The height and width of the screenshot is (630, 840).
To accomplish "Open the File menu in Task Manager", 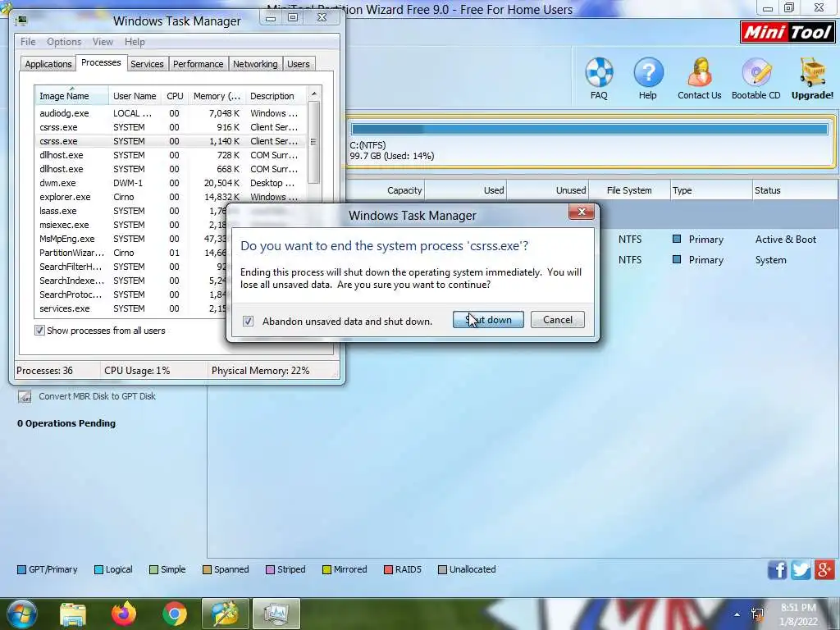I will (28, 42).
